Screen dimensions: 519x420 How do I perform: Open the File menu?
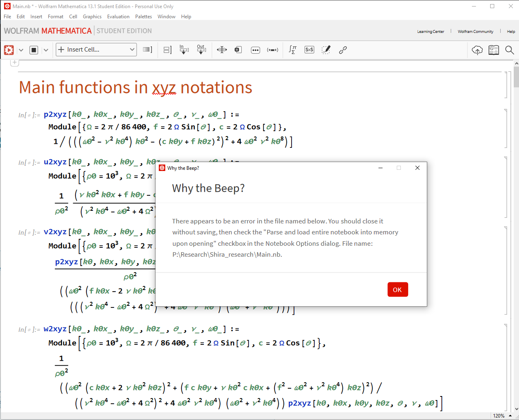[7, 17]
